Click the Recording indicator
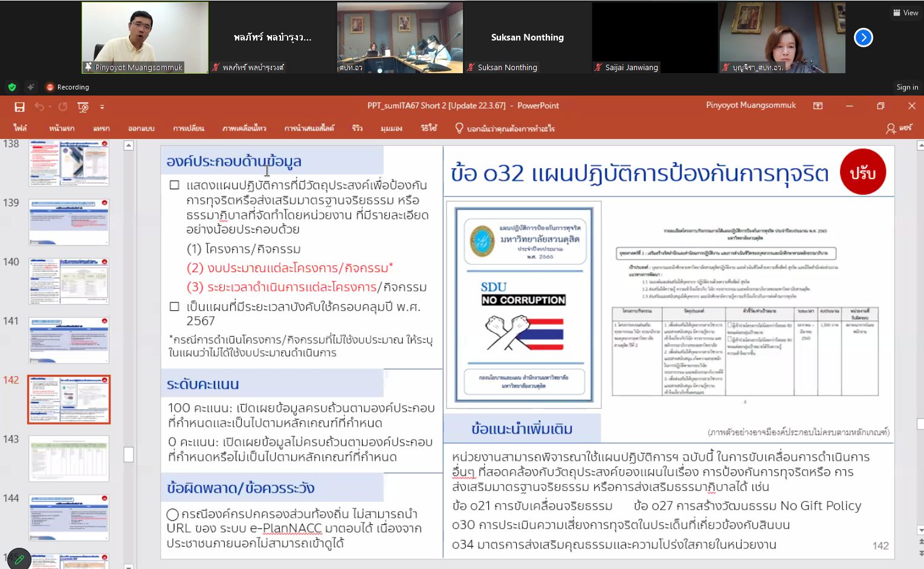 pyautogui.click(x=68, y=87)
